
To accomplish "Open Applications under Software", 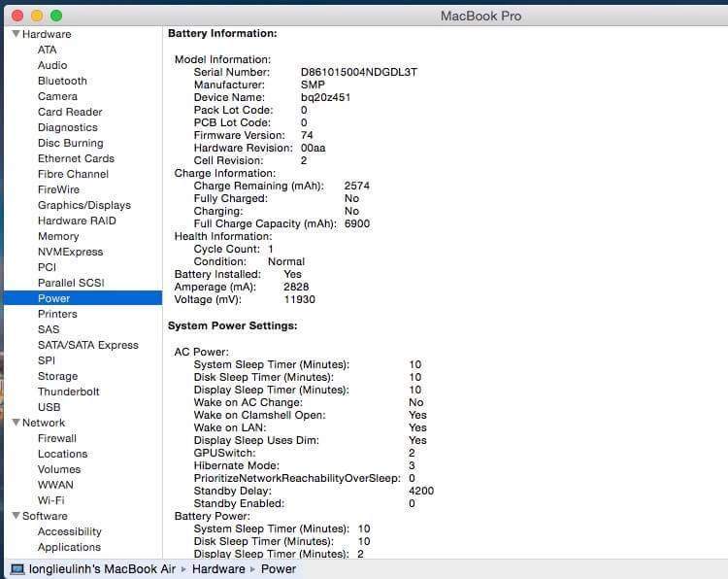I will coord(69,547).
